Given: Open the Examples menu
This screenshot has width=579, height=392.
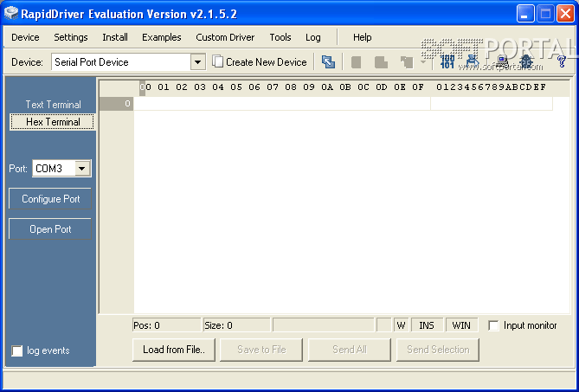Looking at the screenshot, I should click(x=161, y=37).
